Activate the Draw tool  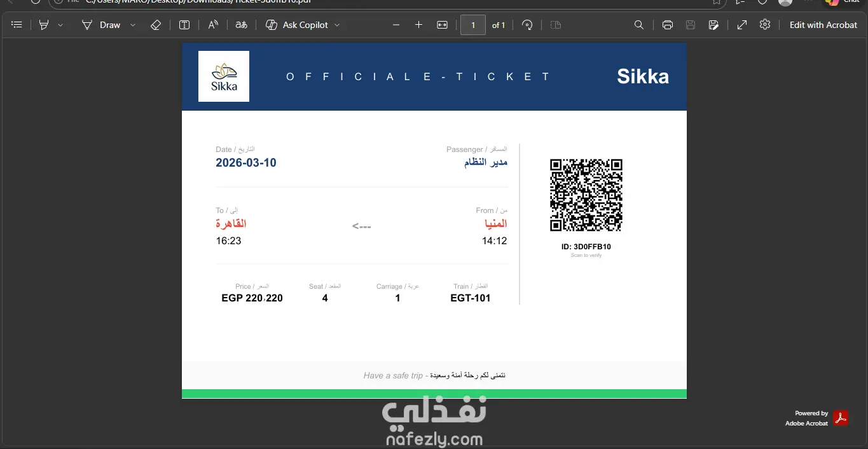coord(102,25)
